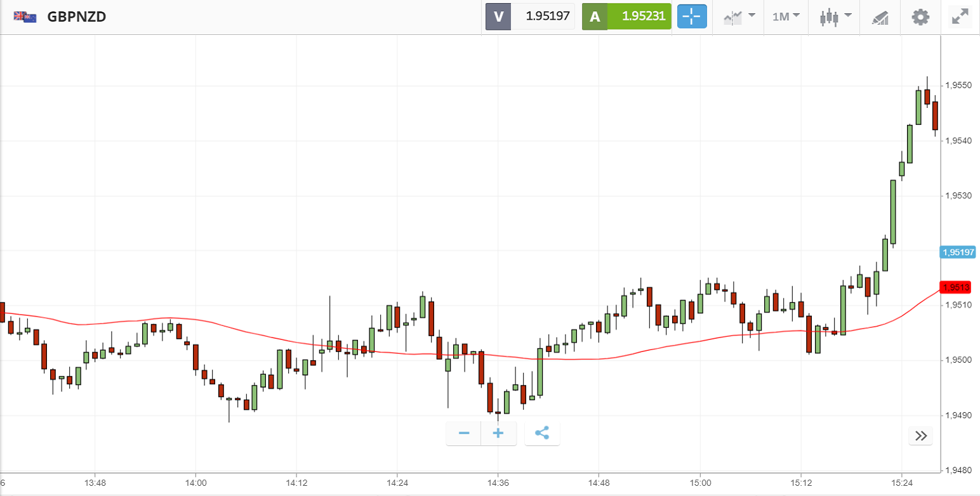
Task: Click the GBPNZD symbol name
Action: point(76,16)
